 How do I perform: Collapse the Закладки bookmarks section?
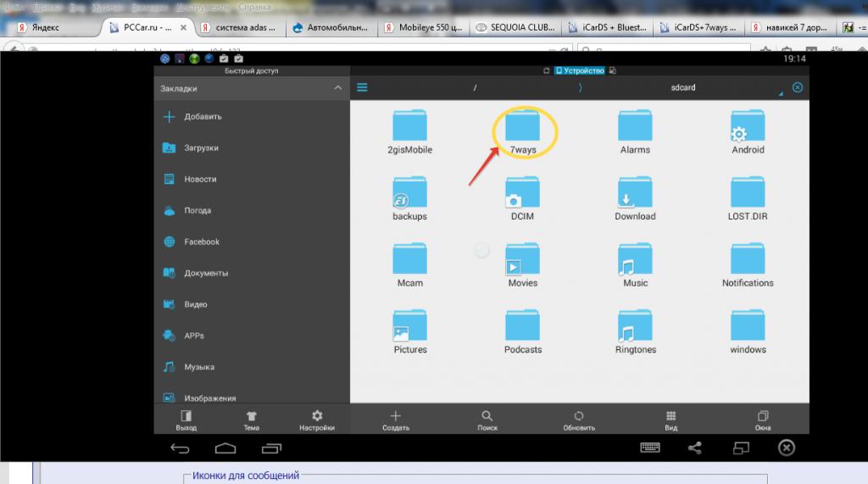pos(338,88)
